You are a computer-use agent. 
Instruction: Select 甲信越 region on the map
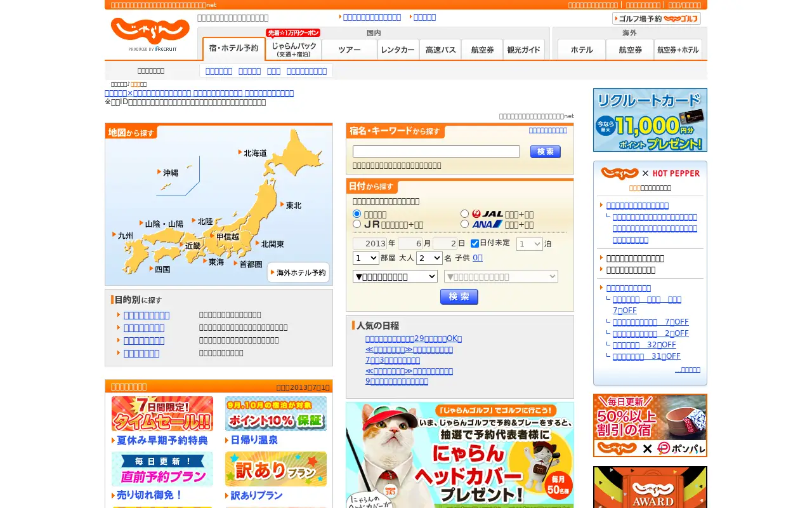point(225,237)
